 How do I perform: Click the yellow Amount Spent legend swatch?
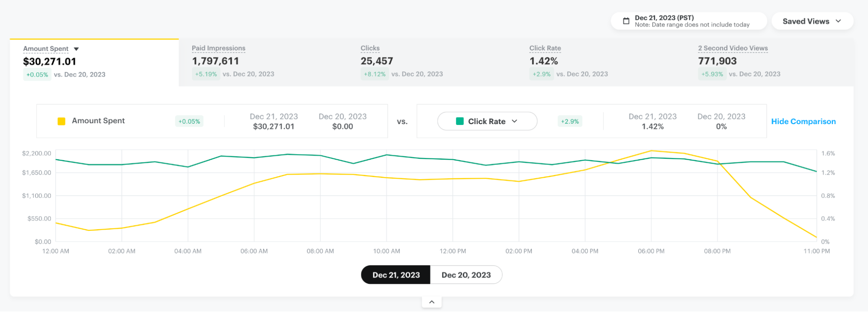pyautogui.click(x=62, y=121)
